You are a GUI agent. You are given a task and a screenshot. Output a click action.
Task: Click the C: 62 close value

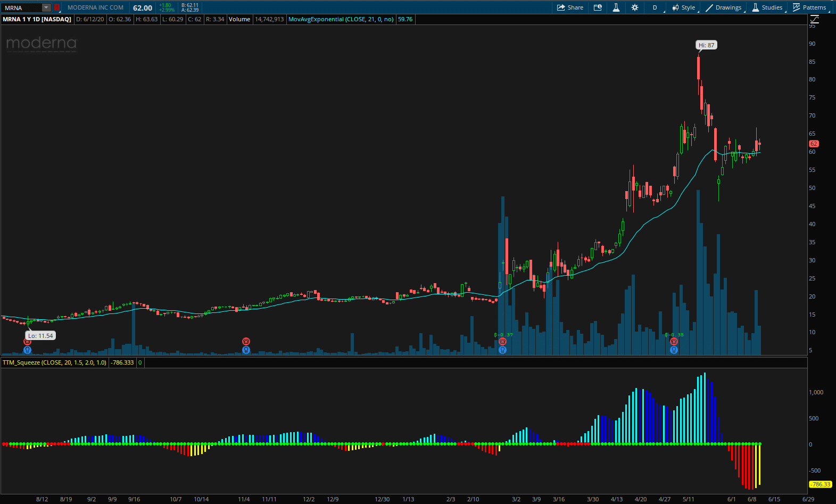pos(195,19)
